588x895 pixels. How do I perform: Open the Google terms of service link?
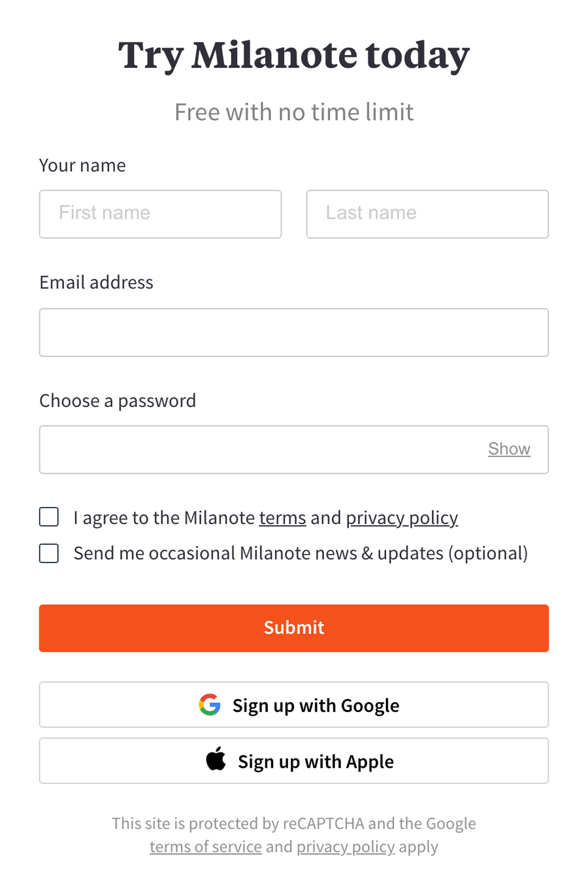pos(206,847)
